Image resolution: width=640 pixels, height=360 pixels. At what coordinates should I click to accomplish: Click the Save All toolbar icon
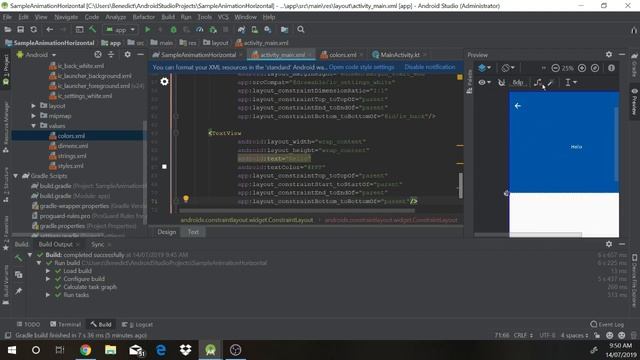tap(20, 29)
